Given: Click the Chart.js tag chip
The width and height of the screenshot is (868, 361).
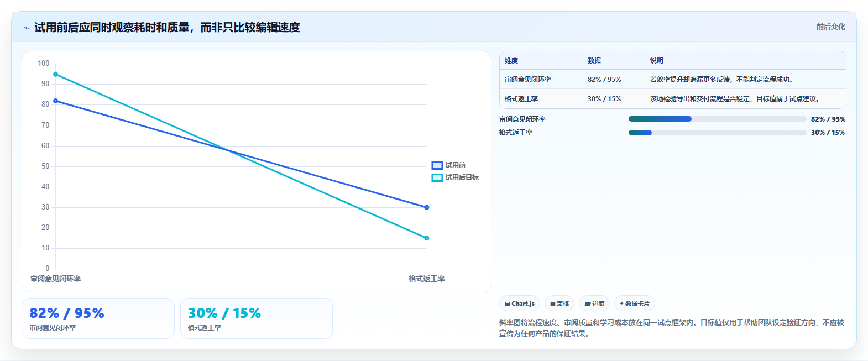Looking at the screenshot, I should pyautogui.click(x=520, y=304).
